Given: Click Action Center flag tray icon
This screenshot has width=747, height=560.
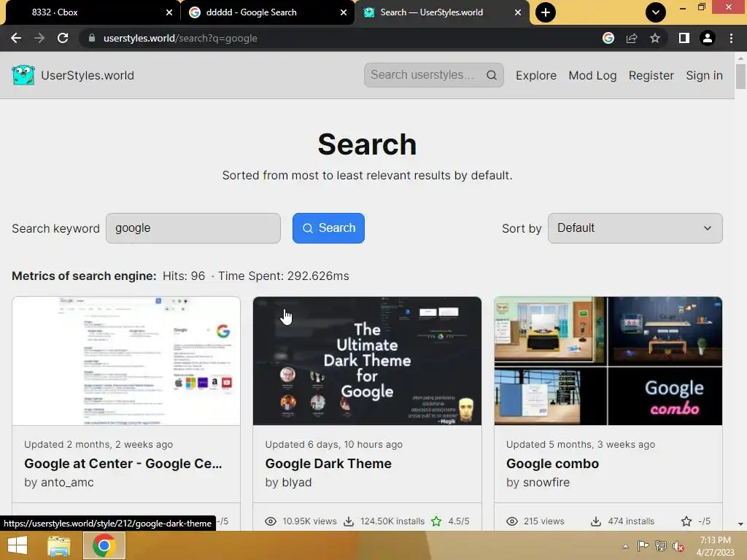Looking at the screenshot, I should [643, 546].
